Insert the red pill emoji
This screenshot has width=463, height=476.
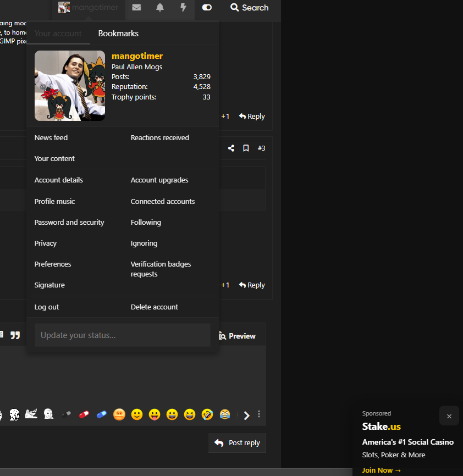pyautogui.click(x=84, y=414)
